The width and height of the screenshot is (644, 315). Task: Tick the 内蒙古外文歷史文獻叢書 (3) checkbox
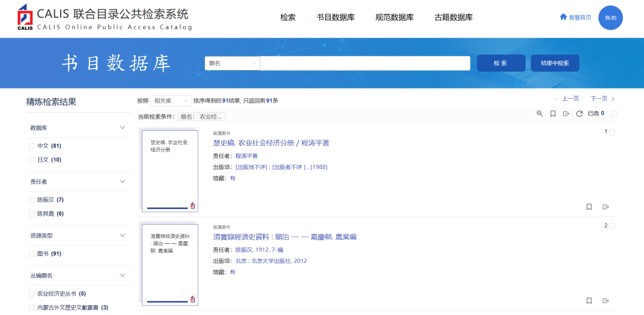point(32,307)
